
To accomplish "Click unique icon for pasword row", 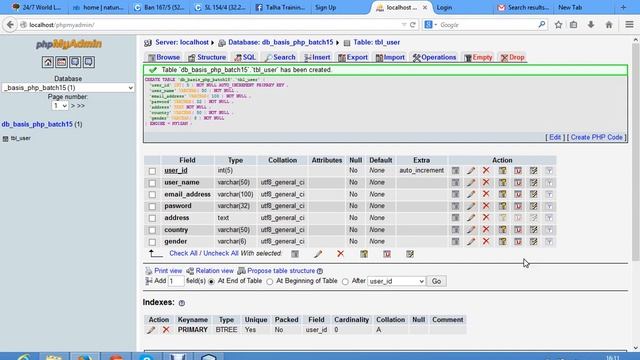I will [518, 206].
